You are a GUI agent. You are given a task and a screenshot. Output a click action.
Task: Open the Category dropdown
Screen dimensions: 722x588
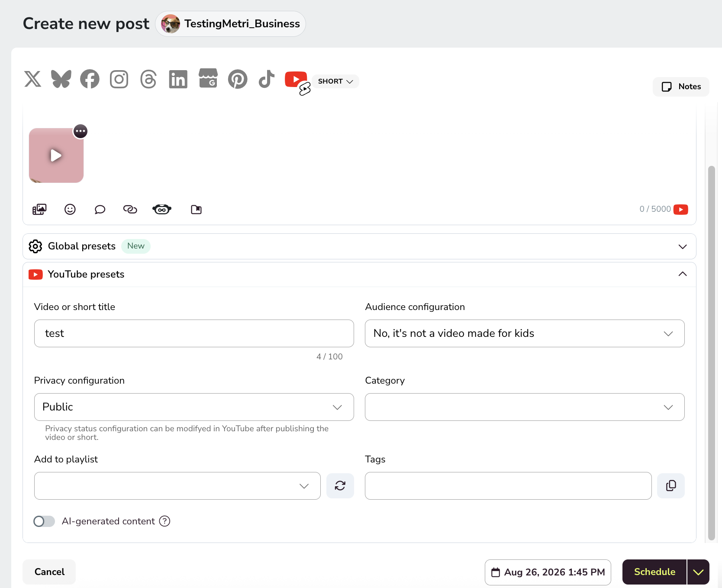[x=525, y=407]
